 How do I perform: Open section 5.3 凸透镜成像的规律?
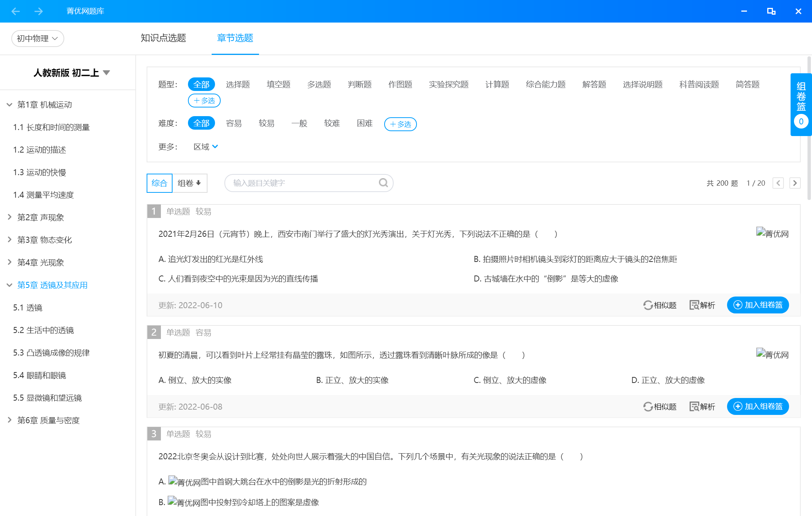51,353
